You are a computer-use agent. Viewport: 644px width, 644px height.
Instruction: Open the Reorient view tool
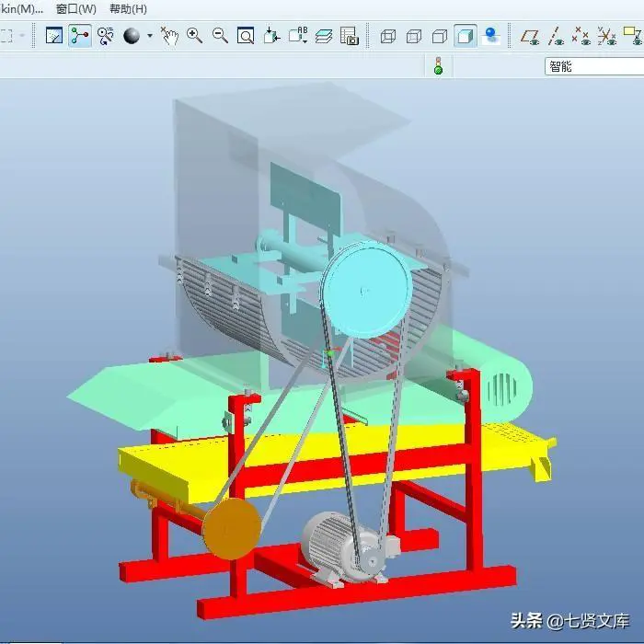click(271, 36)
